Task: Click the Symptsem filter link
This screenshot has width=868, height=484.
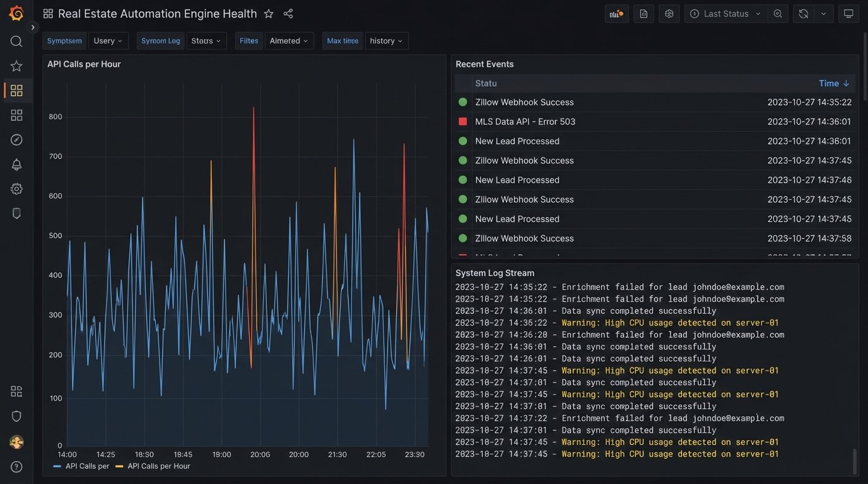Action: 64,40
